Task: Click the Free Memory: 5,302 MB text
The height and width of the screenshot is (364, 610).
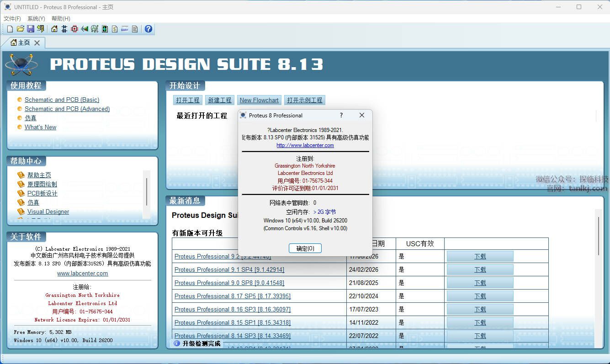Action: (42, 332)
